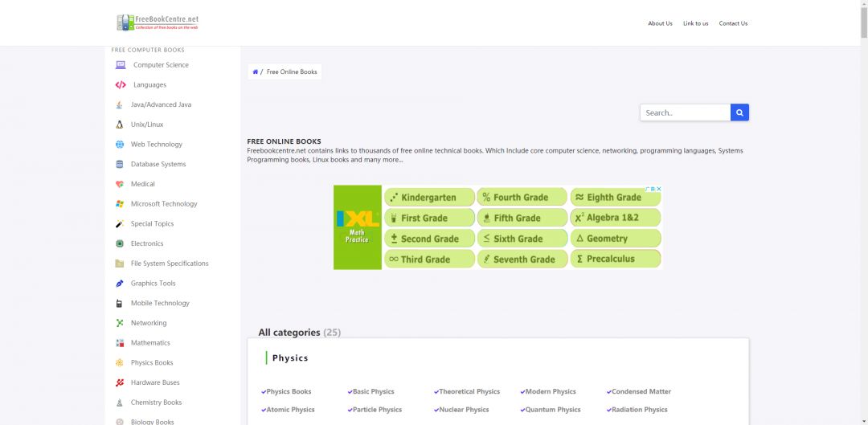Open the Quantum Physics category link
868x425 pixels.
tap(552, 410)
